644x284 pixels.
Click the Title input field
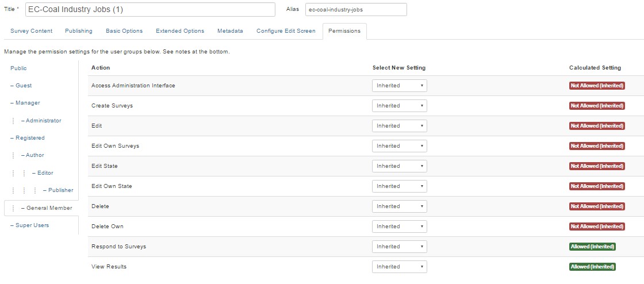click(x=150, y=9)
